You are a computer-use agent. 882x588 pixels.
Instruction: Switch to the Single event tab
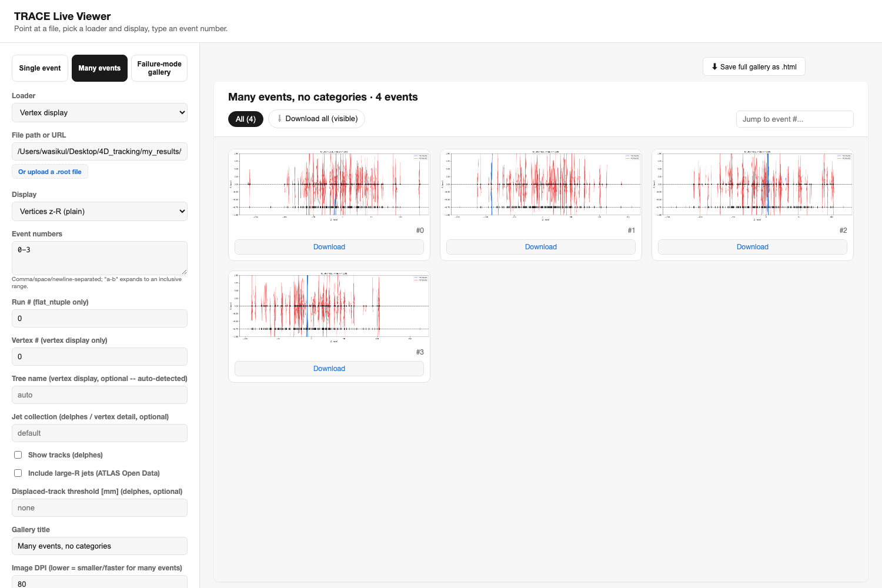[40, 68]
